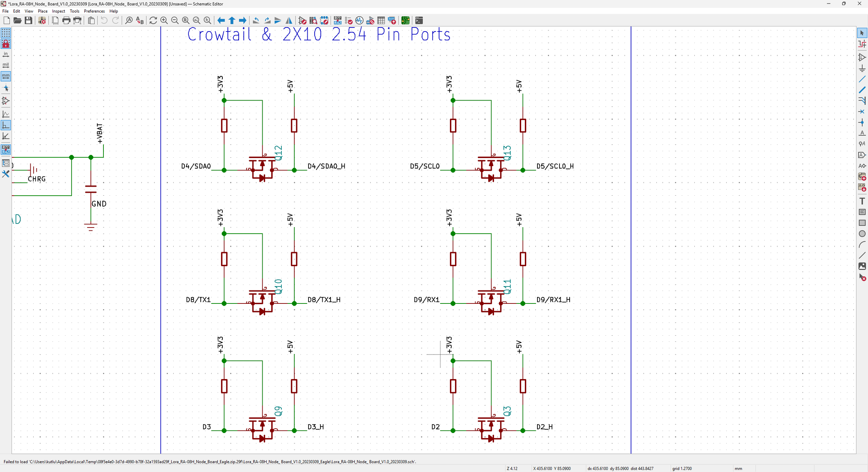Screen dimensions: 868x472
Task: Annotate schematic symbols from top toolbar
Action: tap(337, 21)
